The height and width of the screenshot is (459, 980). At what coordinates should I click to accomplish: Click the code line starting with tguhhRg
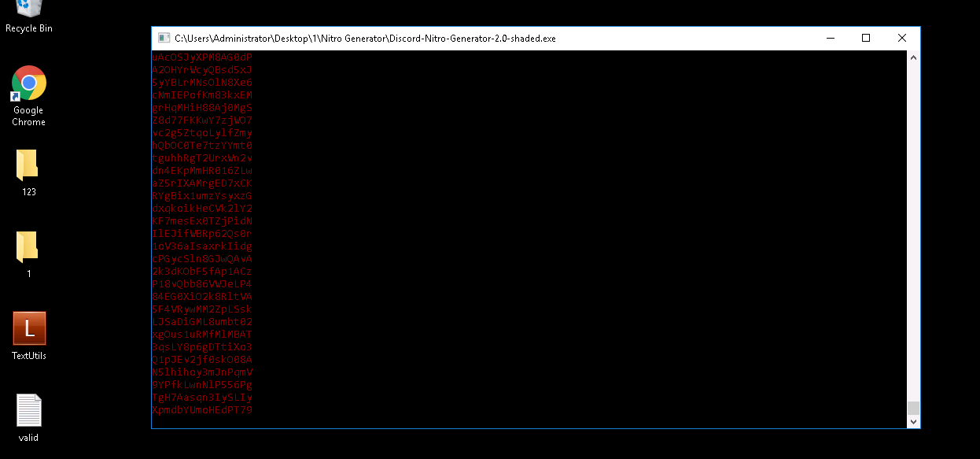pyautogui.click(x=202, y=158)
